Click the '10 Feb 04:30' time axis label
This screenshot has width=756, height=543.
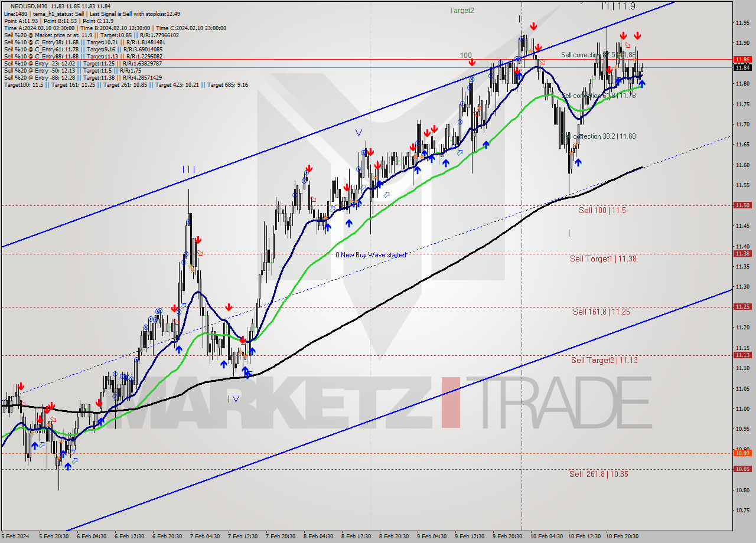pyautogui.click(x=547, y=537)
